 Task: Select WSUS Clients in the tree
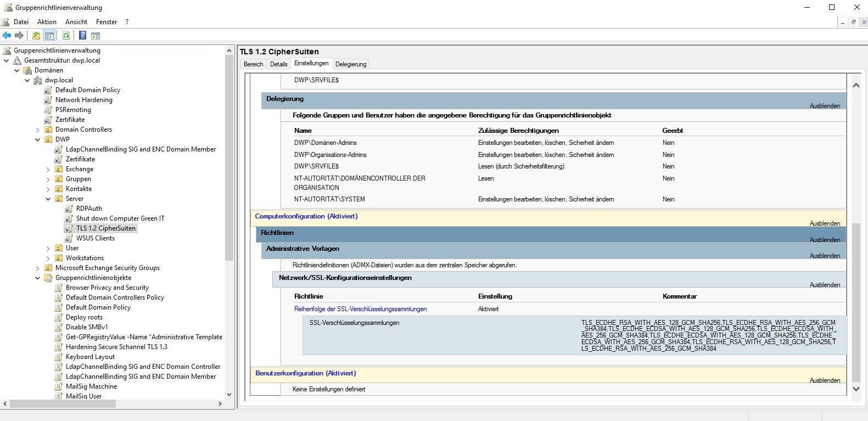[x=95, y=238]
